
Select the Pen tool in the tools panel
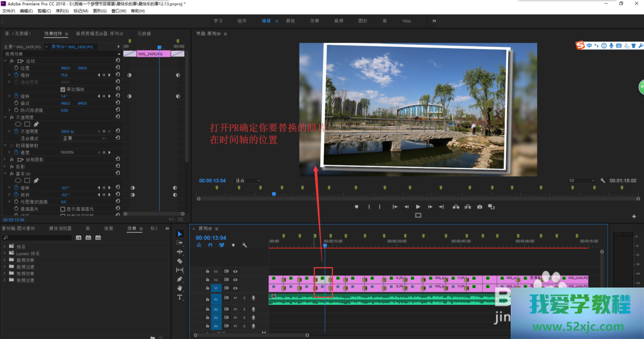coord(180,279)
